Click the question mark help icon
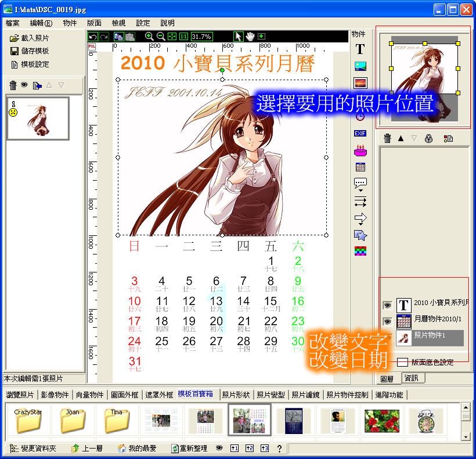The height and width of the screenshot is (459, 476). (x=279, y=448)
